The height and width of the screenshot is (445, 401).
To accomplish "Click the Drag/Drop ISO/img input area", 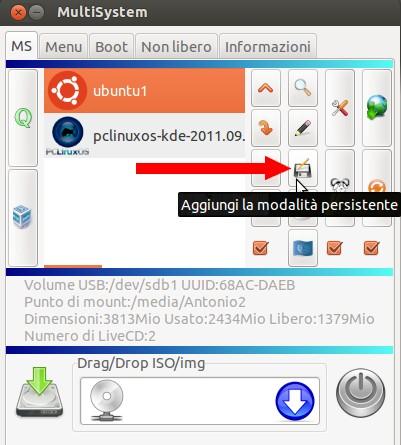I will pos(200,401).
